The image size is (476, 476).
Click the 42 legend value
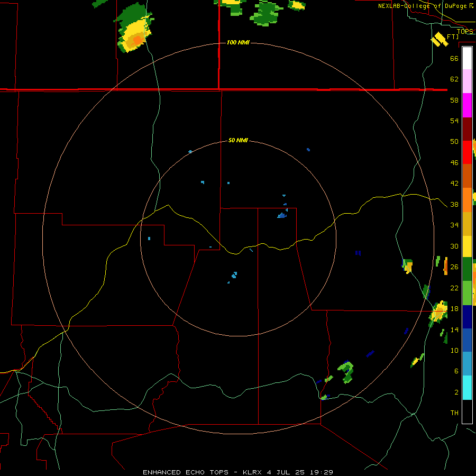click(x=454, y=183)
